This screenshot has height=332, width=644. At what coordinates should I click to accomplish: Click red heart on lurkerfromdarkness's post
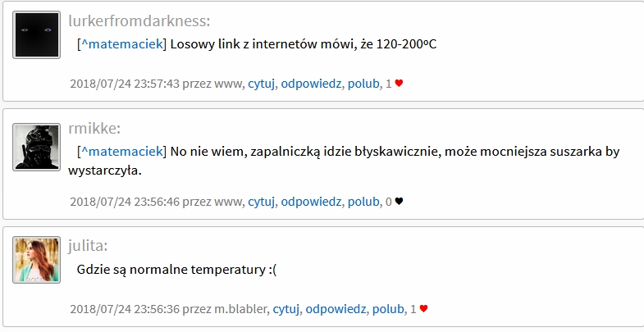point(400,83)
